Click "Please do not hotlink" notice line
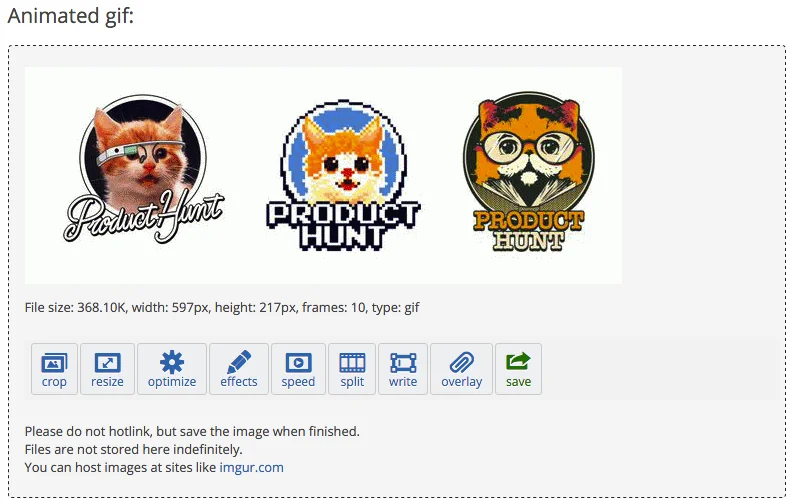The width and height of the screenshot is (791, 501). coord(192,431)
